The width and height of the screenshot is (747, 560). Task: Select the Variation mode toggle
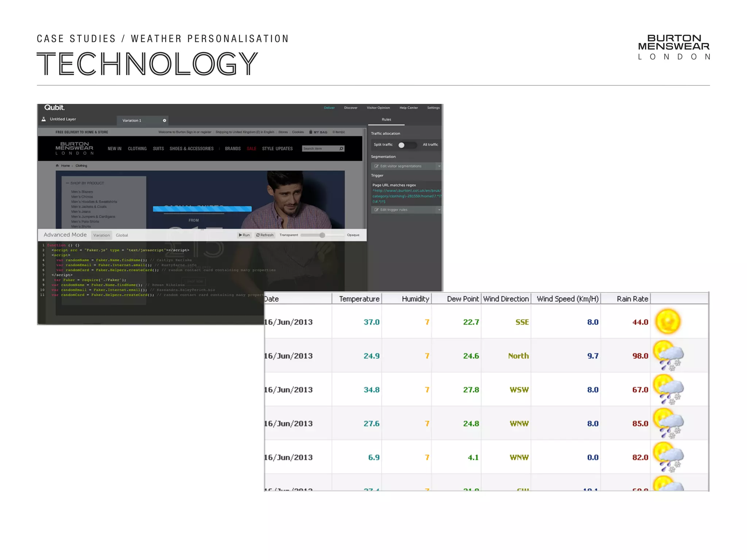click(101, 235)
